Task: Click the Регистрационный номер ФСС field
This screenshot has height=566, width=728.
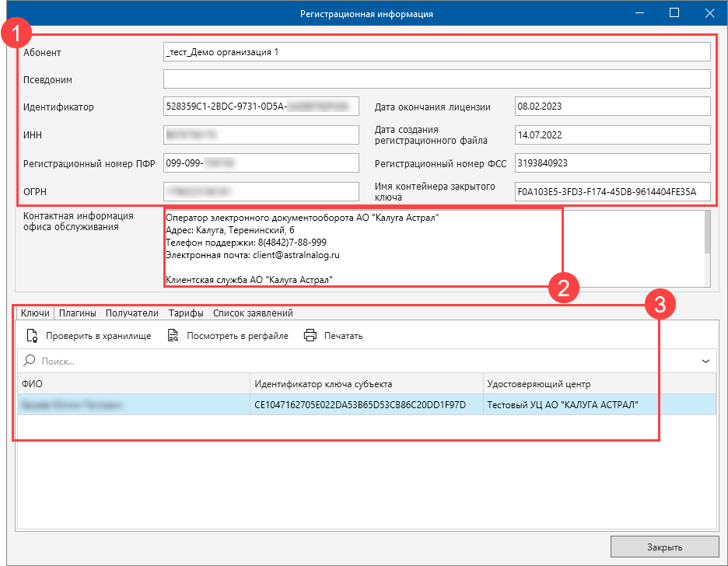Action: pyautogui.click(x=612, y=163)
